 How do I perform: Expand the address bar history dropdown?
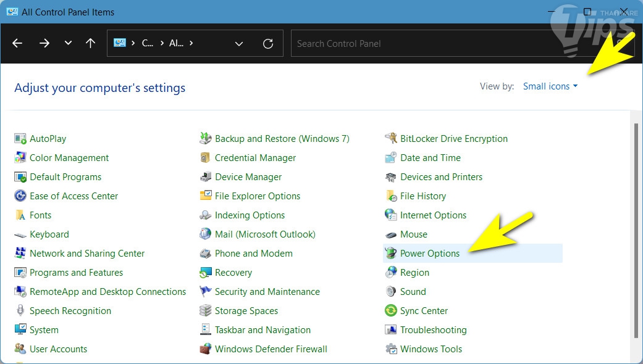239,44
